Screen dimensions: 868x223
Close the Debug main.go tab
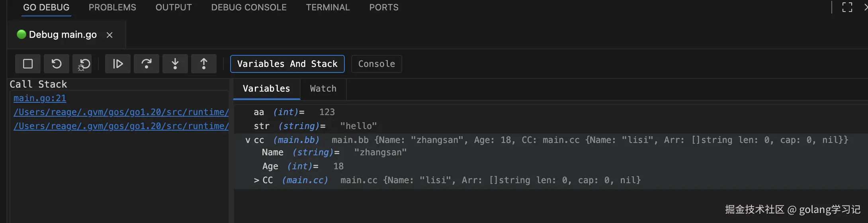(x=109, y=35)
